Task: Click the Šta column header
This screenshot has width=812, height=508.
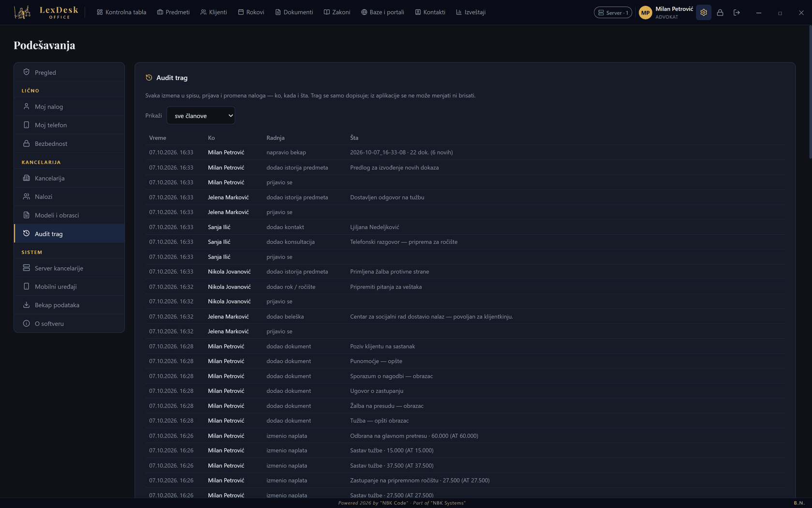Action: pos(354,138)
